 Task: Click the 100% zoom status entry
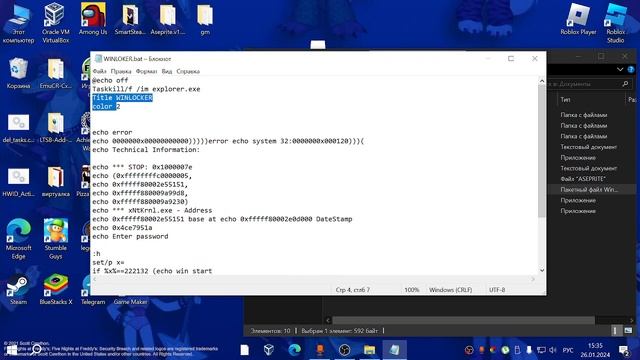412,290
